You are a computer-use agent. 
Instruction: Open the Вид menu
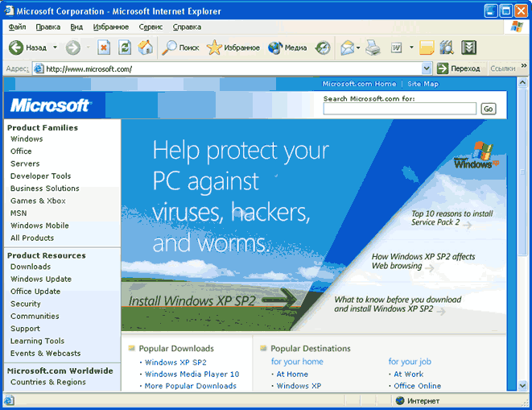[x=76, y=27]
